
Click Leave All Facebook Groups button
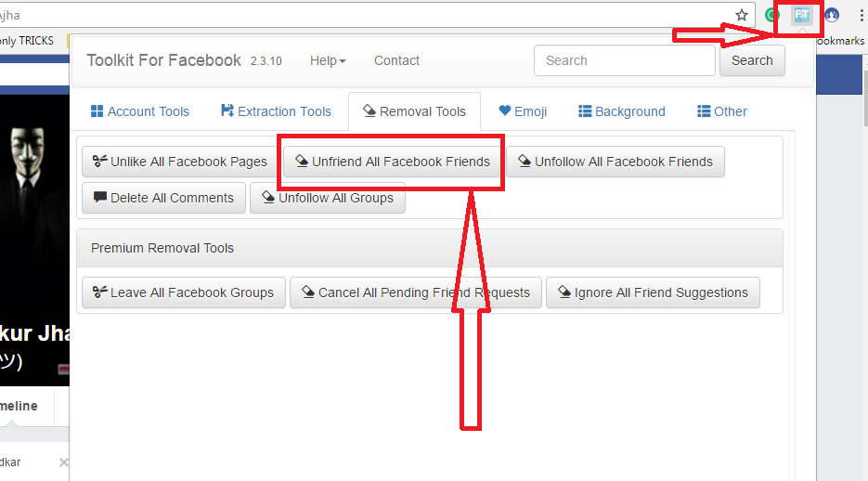[183, 292]
